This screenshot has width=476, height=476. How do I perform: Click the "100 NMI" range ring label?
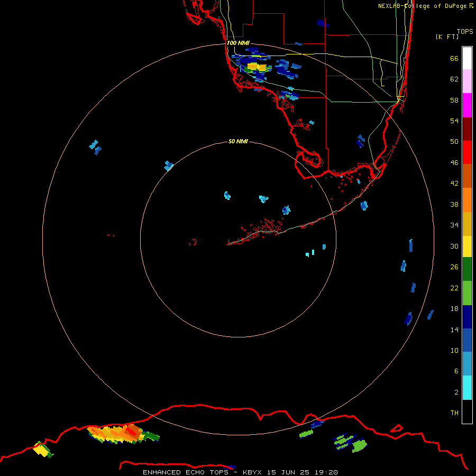pos(238,43)
